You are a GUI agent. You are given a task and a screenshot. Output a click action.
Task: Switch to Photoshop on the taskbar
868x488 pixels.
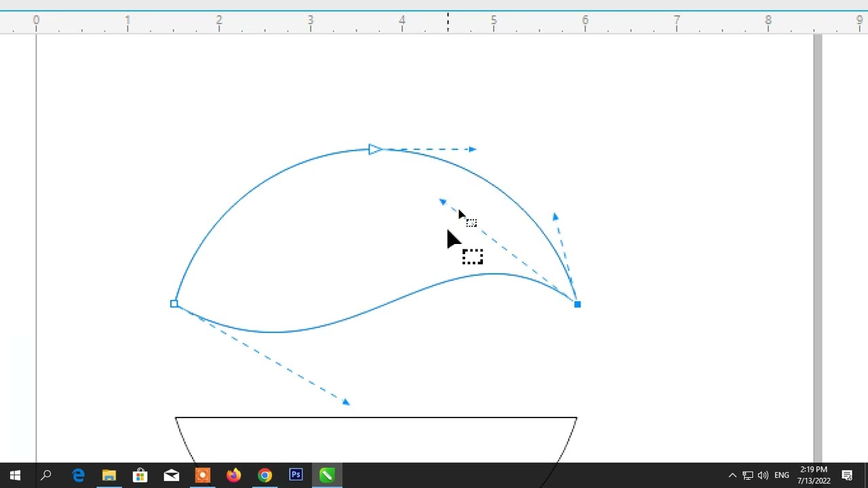tap(296, 475)
